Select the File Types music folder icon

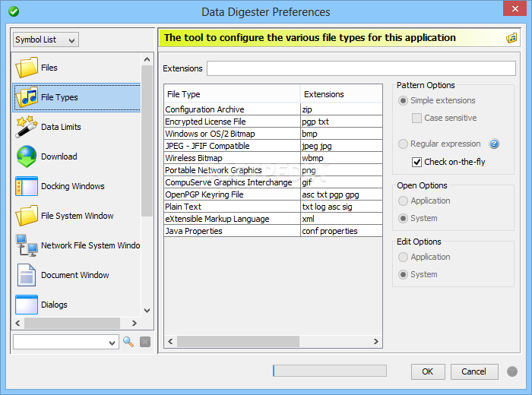(27, 97)
